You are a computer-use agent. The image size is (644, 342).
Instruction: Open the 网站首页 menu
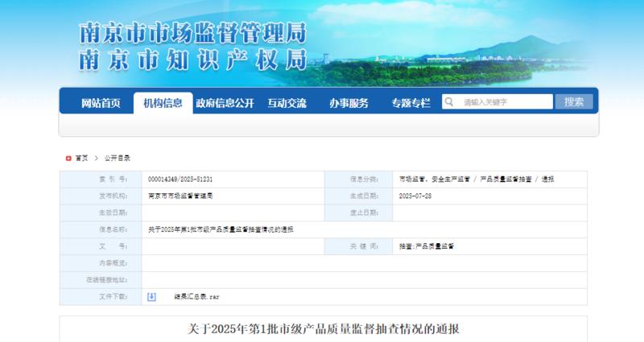101,103
